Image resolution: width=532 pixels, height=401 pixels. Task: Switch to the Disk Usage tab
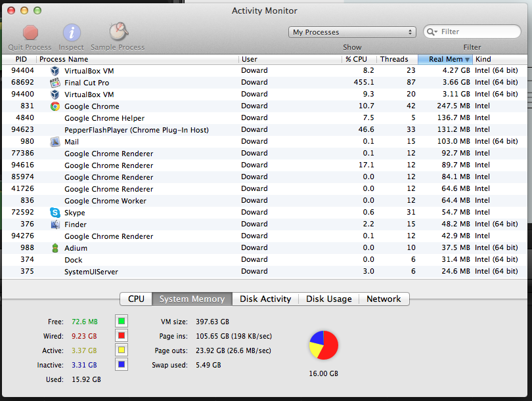(329, 299)
